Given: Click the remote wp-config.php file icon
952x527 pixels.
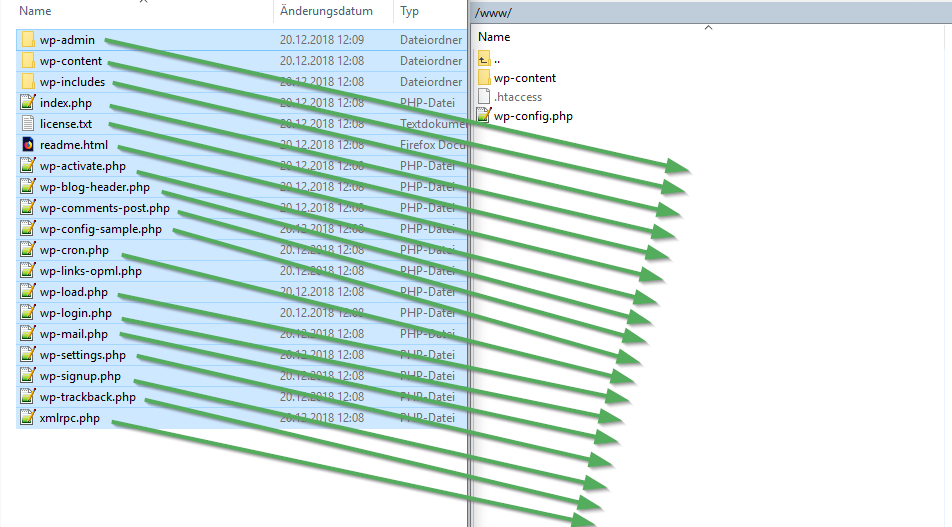Looking at the screenshot, I should 484,115.
